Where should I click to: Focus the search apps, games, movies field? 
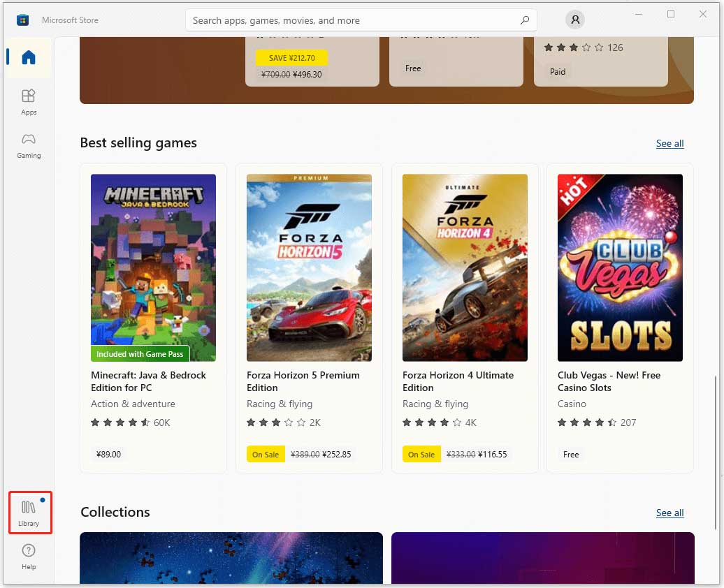(361, 20)
